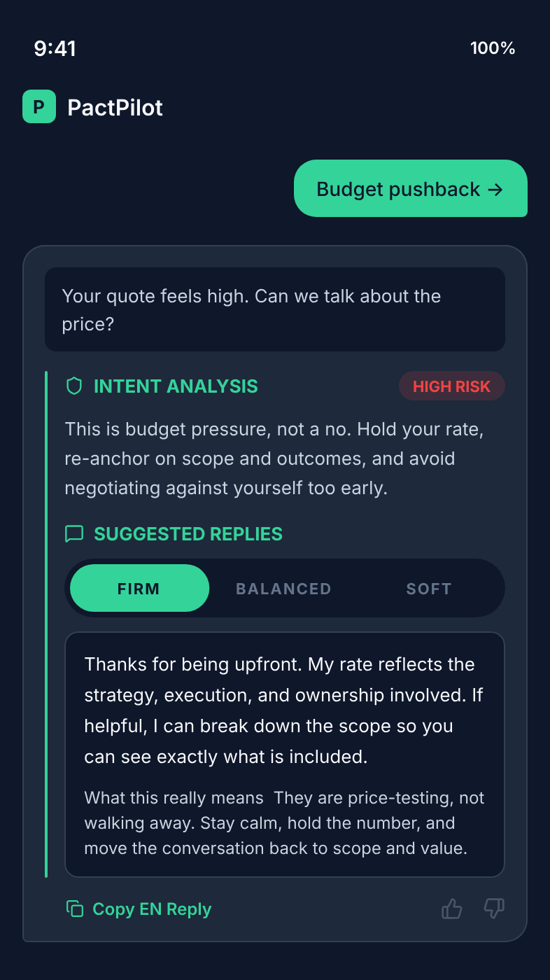Open the Budget pushback suggestion chip
The image size is (550, 980).
tap(410, 188)
